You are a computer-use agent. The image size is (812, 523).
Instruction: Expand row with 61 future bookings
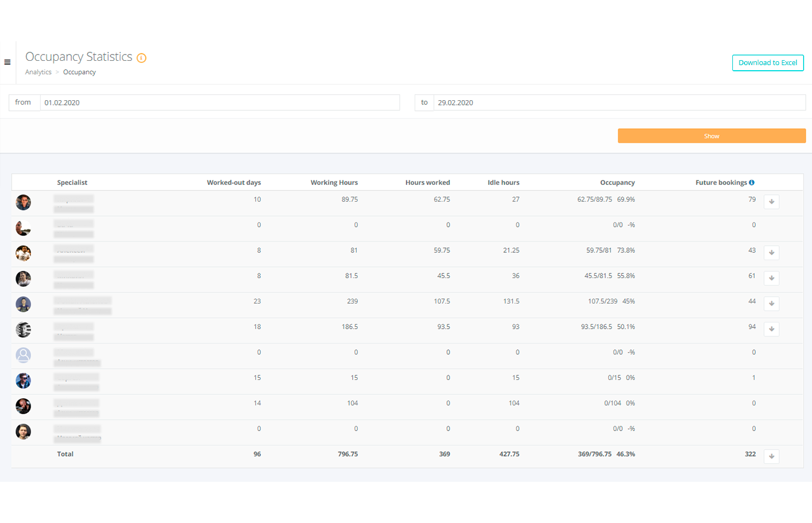[x=771, y=278]
